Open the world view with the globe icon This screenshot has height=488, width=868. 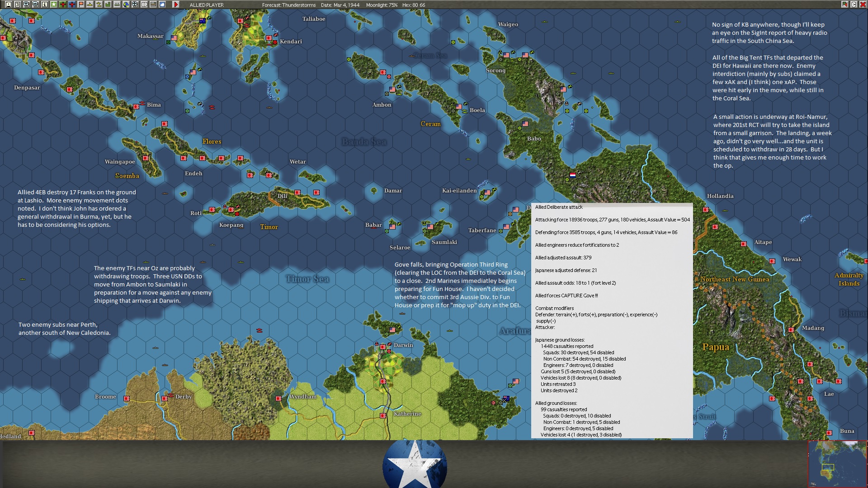(126, 5)
